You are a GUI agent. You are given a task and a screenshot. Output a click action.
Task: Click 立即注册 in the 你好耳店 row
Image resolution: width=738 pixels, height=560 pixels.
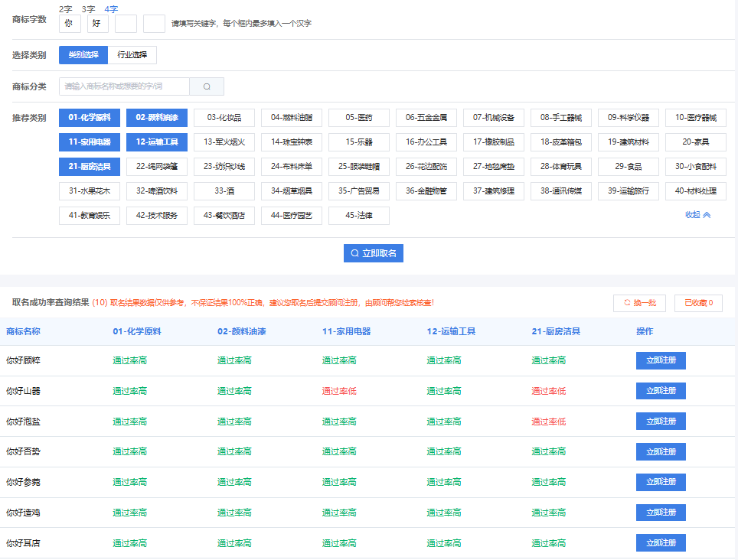click(x=661, y=543)
